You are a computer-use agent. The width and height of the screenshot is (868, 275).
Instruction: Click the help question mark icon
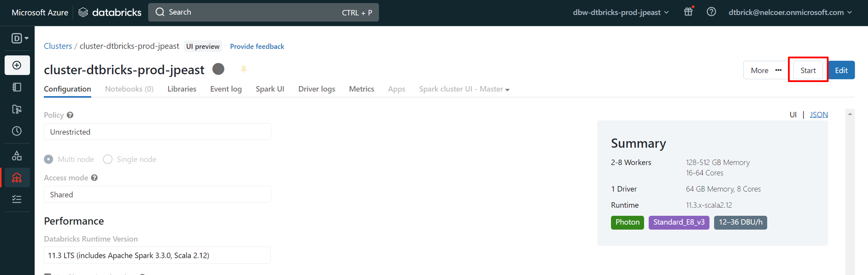711,12
